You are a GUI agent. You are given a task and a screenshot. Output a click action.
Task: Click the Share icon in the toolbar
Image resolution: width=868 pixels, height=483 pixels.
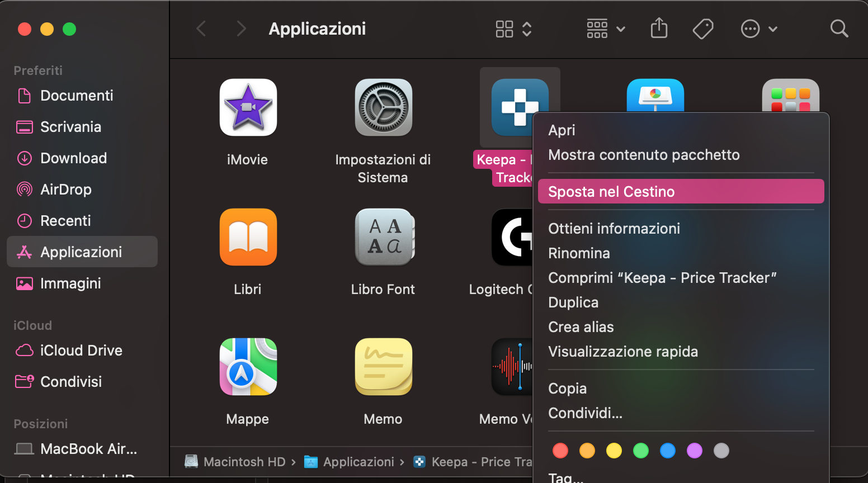(659, 29)
